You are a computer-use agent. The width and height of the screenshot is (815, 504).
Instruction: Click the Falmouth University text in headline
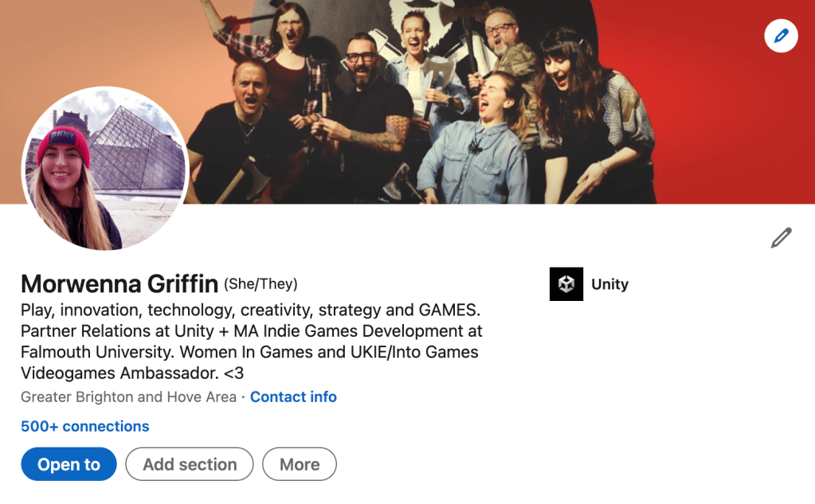tap(98, 352)
